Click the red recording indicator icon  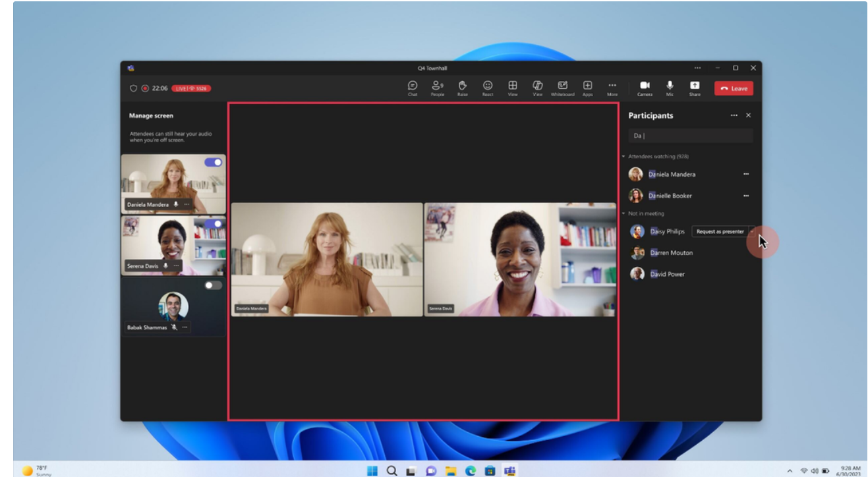pyautogui.click(x=145, y=88)
